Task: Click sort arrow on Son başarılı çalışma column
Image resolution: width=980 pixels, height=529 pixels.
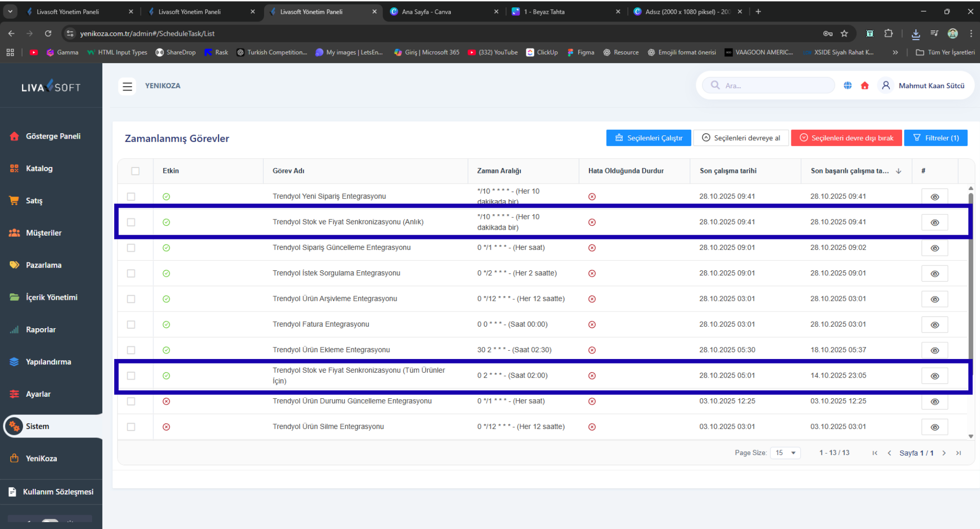Action: [x=899, y=171]
